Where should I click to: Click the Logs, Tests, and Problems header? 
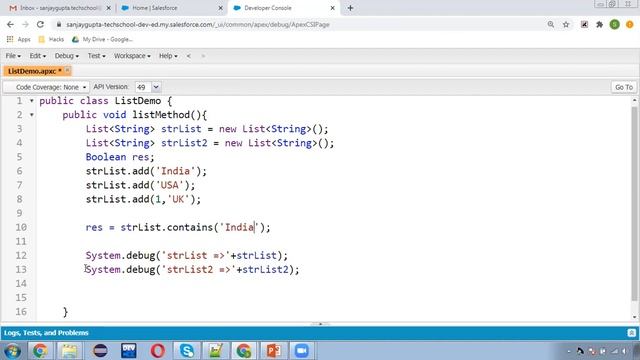pos(46,333)
